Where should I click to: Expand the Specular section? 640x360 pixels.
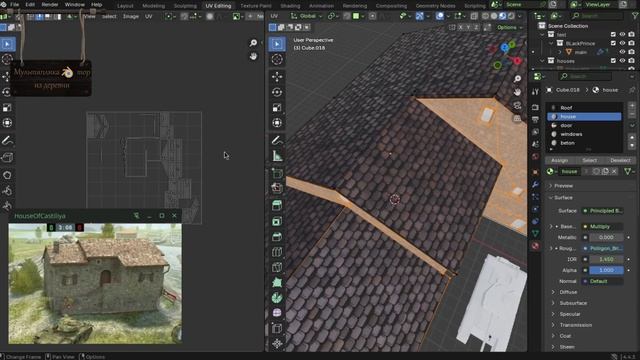tap(570, 314)
